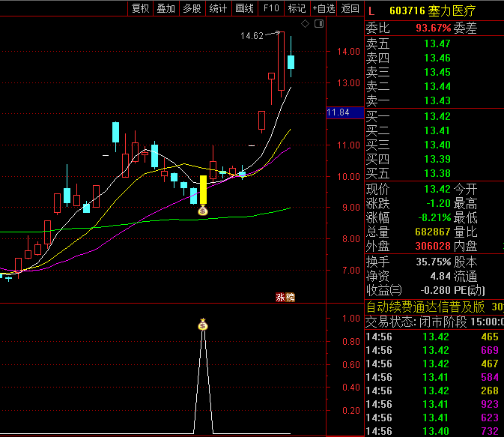Click the 返回 back button
Screen dimensions: 504x437
pos(350,8)
